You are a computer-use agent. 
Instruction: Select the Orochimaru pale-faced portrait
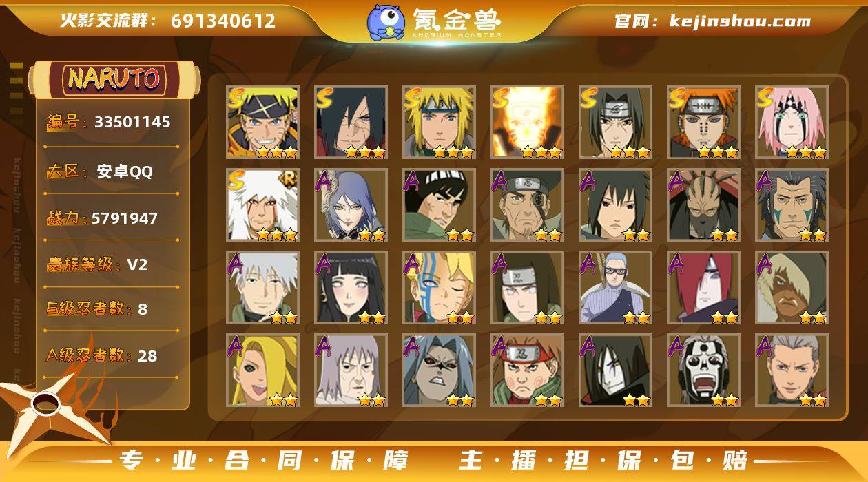615,370
